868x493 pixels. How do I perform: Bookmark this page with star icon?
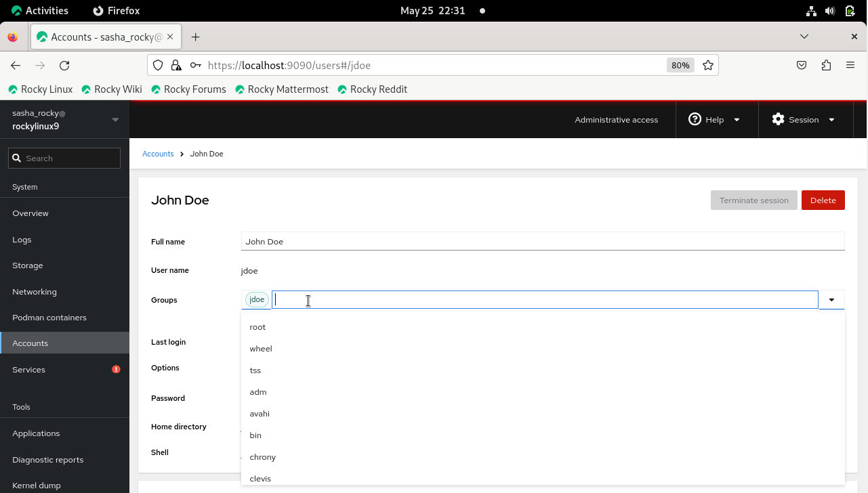[x=708, y=66]
